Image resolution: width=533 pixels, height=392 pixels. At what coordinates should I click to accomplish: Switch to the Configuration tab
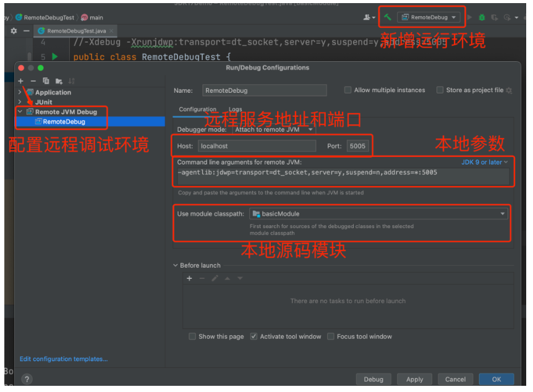point(197,109)
